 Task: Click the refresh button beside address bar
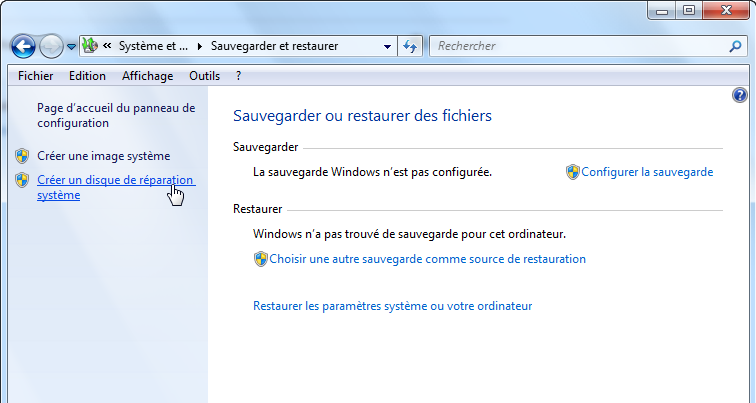[410, 46]
